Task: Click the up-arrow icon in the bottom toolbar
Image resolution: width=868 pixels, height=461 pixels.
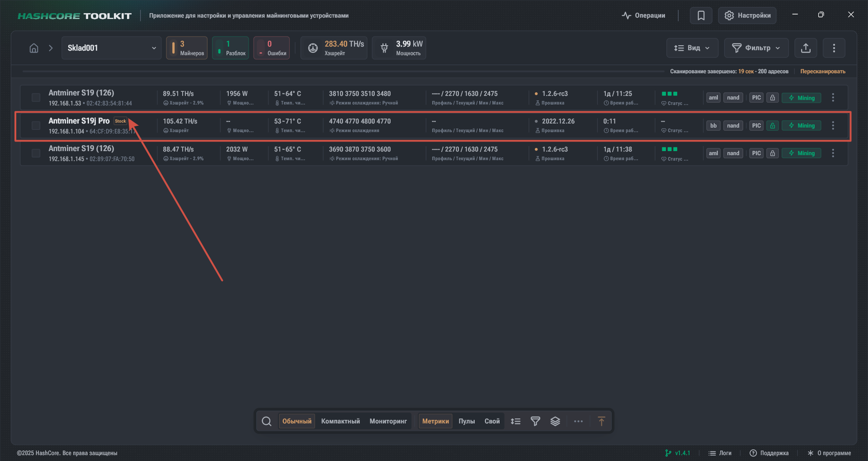Action: (601, 421)
